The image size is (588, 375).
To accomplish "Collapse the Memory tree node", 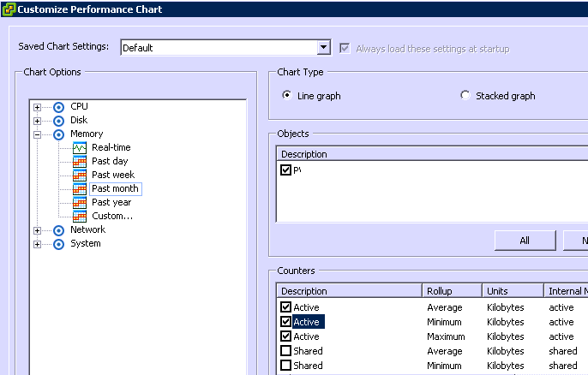I will tap(37, 134).
